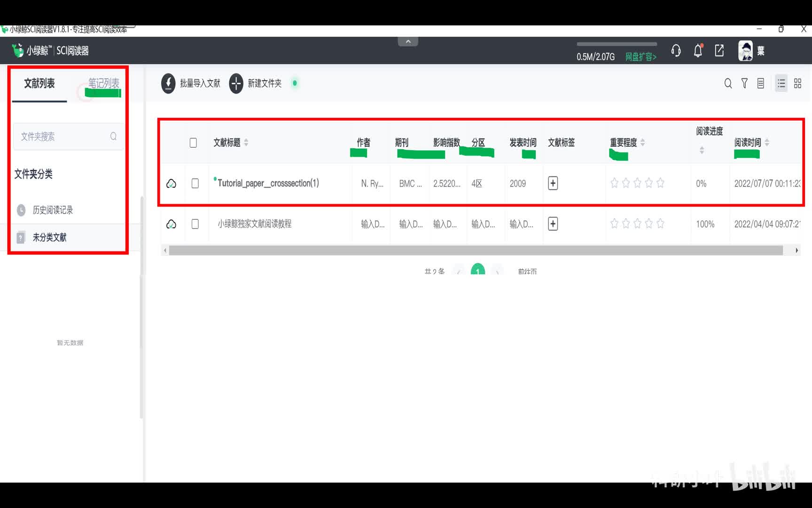Sort by 文献标题 column arrows
Screen dimensions: 812x508
(x=246, y=143)
